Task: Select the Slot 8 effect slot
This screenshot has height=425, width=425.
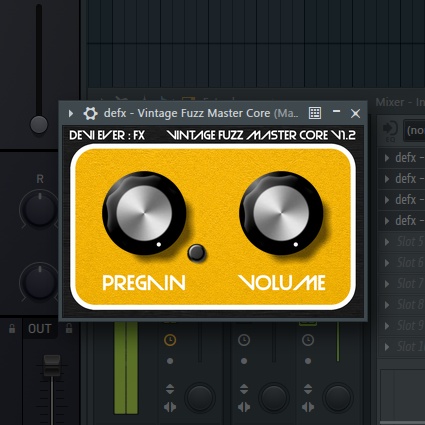Action: pos(402,305)
